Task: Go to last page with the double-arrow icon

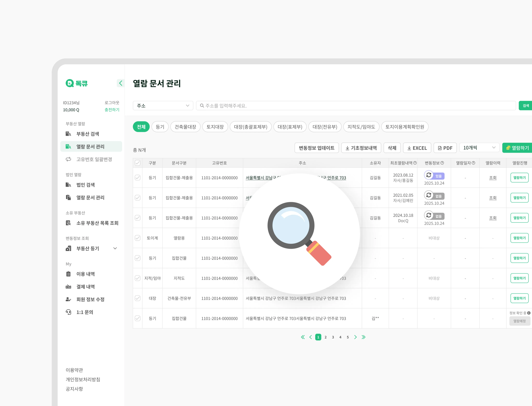Action: [363, 337]
